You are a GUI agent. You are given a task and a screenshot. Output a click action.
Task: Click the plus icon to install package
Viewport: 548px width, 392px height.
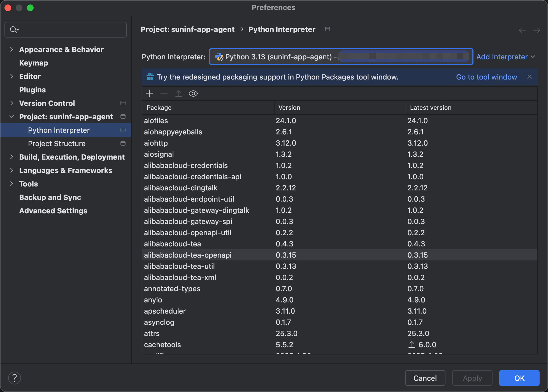point(149,94)
